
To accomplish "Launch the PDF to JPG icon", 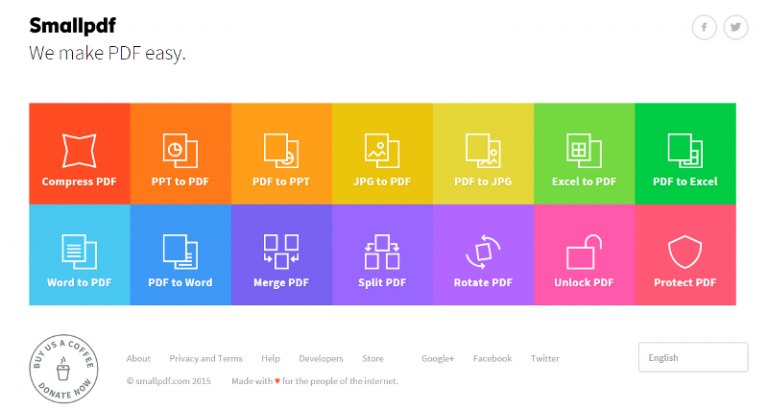I will click(483, 150).
